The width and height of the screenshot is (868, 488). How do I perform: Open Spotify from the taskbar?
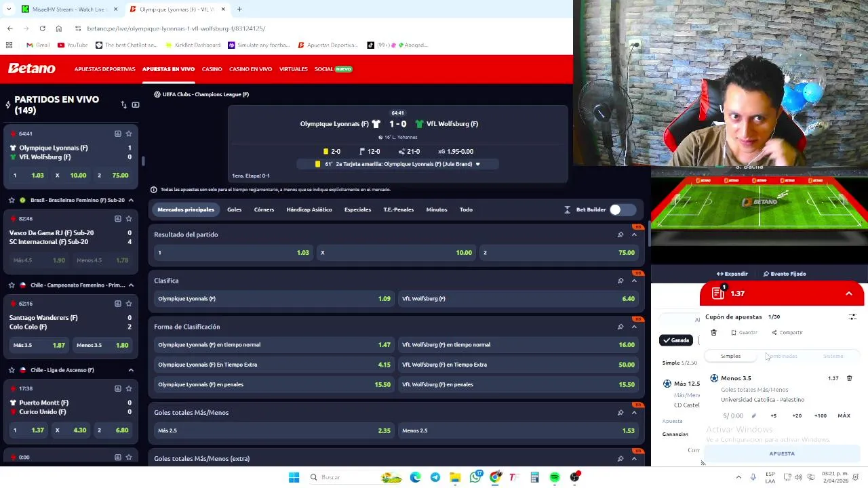pyautogui.click(x=555, y=477)
